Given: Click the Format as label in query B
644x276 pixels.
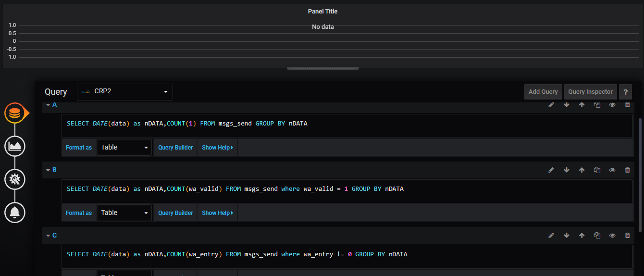Looking at the screenshot, I should click(x=79, y=213).
